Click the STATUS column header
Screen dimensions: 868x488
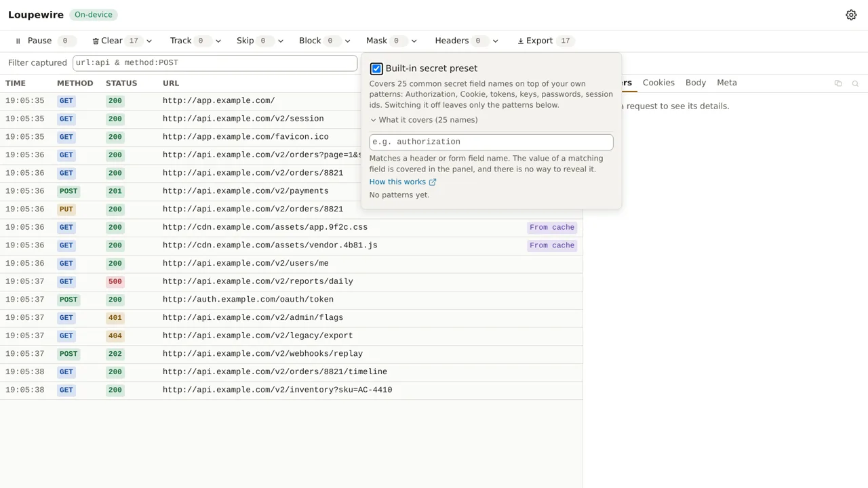(x=121, y=83)
